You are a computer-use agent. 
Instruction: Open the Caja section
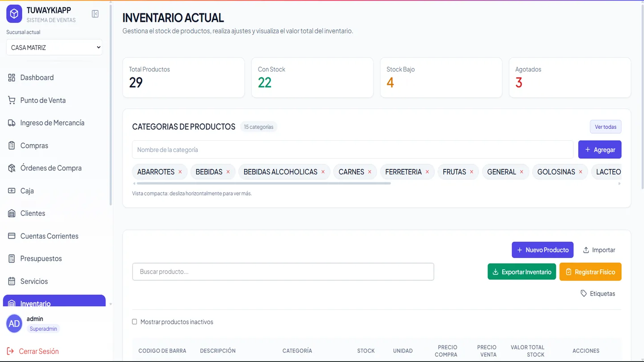pyautogui.click(x=54, y=191)
